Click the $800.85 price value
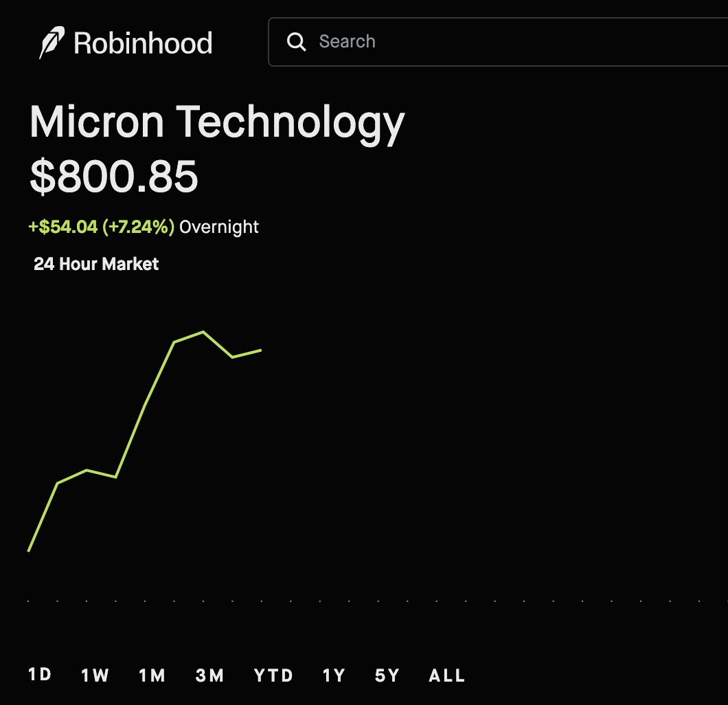The width and height of the screenshot is (728, 705). click(114, 177)
